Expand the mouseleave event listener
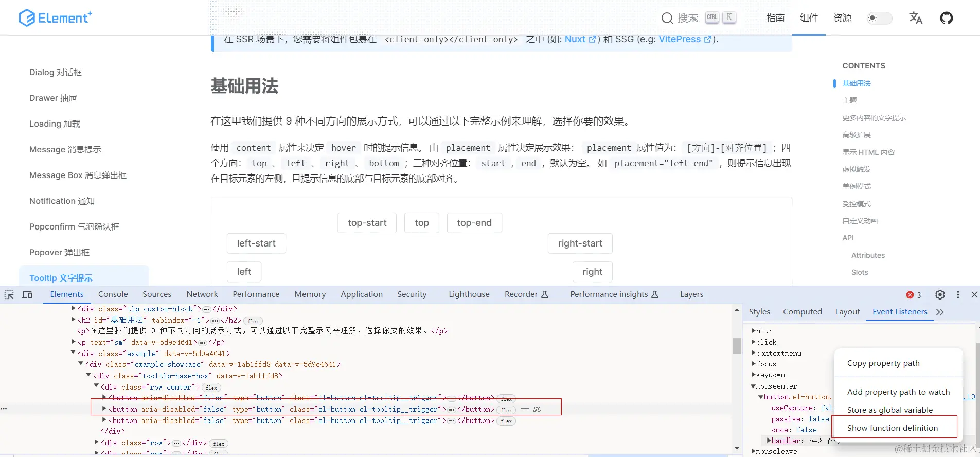Screen dimensions: 980x457 pos(754,451)
